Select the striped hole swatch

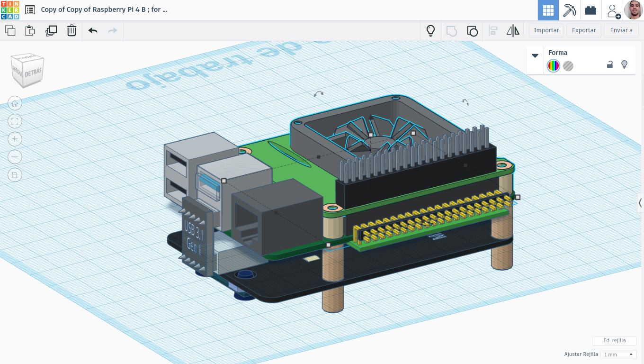click(x=568, y=66)
